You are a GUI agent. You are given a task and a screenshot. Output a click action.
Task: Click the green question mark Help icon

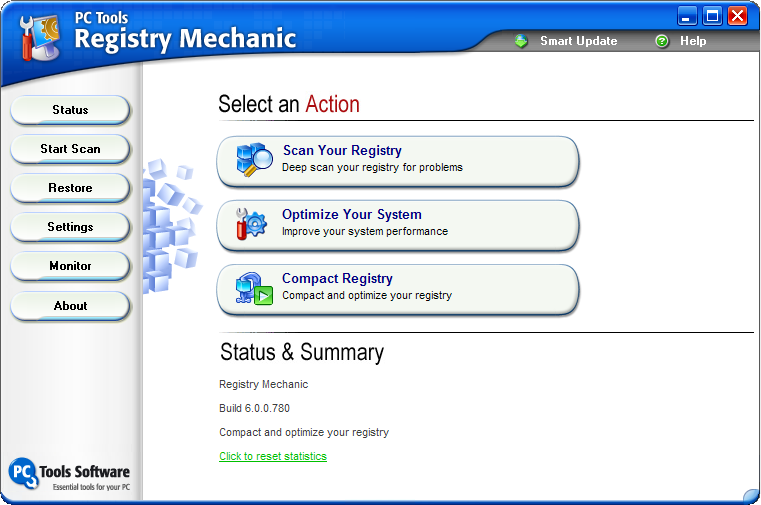[662, 41]
